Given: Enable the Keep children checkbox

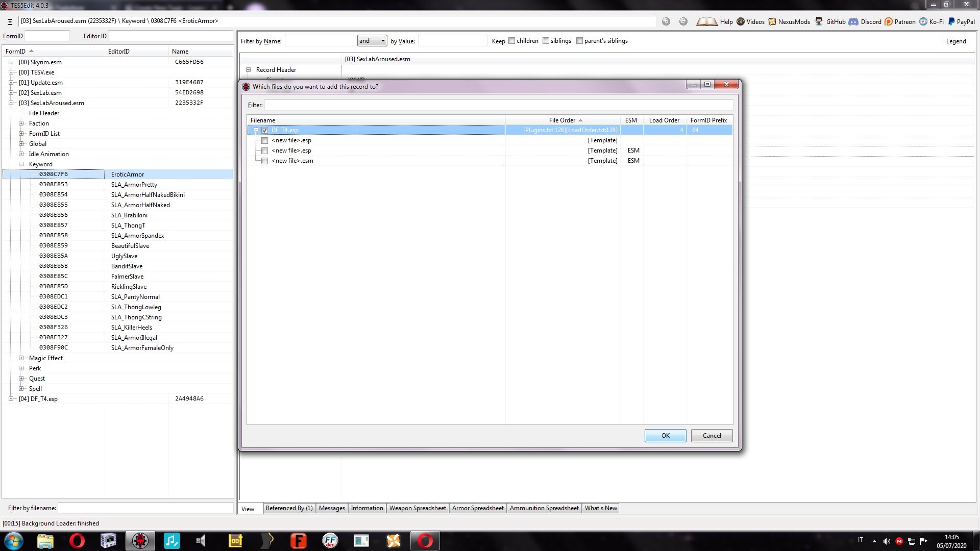Looking at the screenshot, I should click(x=511, y=41).
